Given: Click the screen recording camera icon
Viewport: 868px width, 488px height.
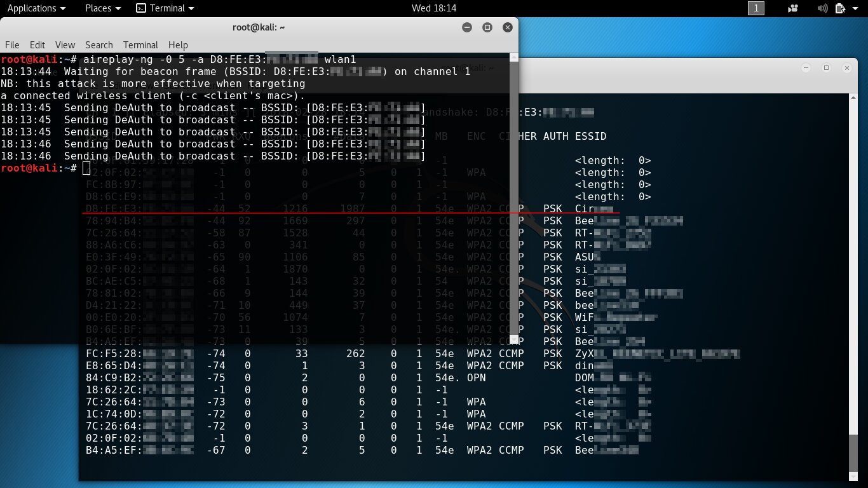Looking at the screenshot, I should tap(792, 8).
